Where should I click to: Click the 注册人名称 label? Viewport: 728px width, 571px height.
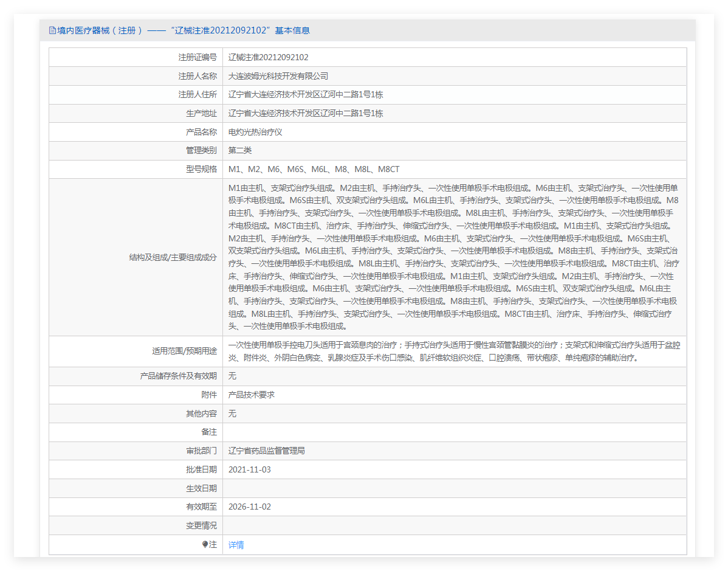point(197,76)
